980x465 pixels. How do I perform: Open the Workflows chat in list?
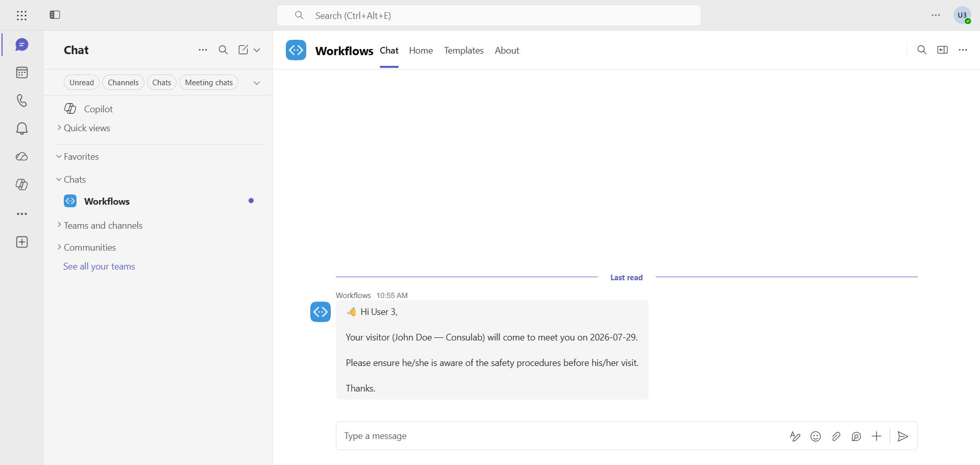158,201
